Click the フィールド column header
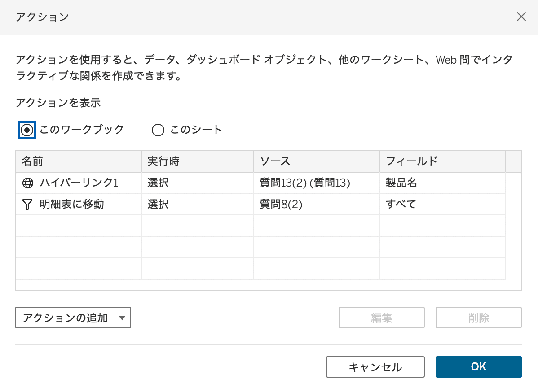Screen dimensions: 538x392 click(x=442, y=161)
